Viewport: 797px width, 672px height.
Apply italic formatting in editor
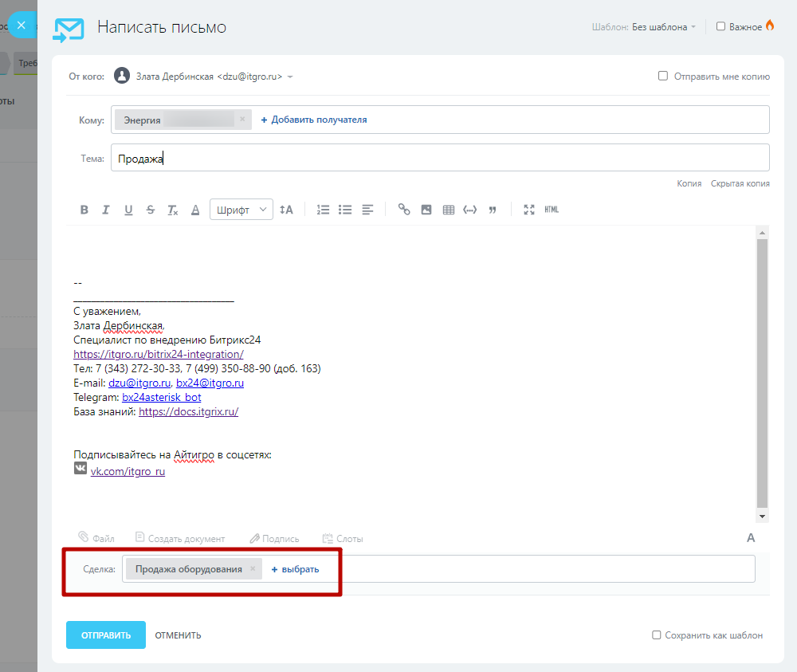point(106,210)
